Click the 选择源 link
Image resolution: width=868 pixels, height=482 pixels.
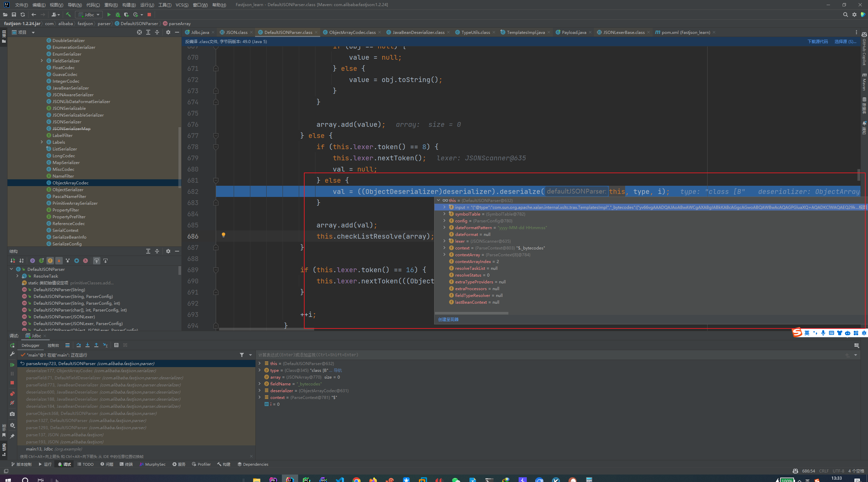[x=845, y=42]
